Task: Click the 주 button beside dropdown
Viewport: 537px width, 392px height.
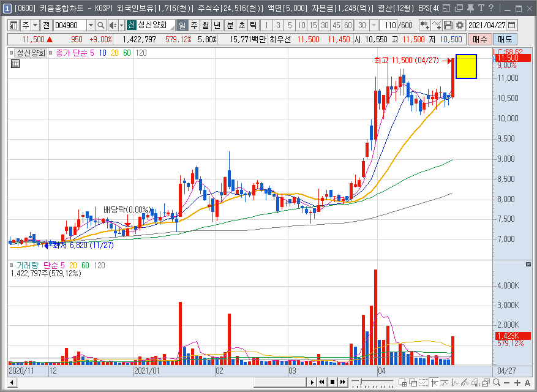Action: [x=26, y=25]
